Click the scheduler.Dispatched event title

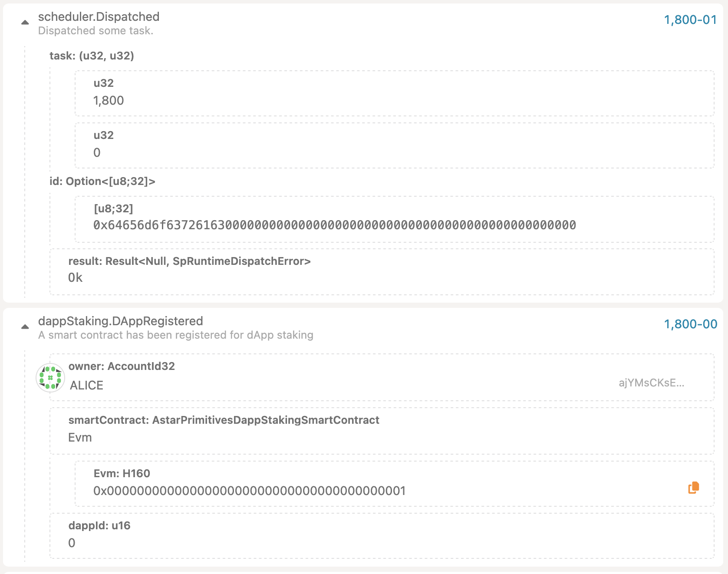(x=99, y=17)
